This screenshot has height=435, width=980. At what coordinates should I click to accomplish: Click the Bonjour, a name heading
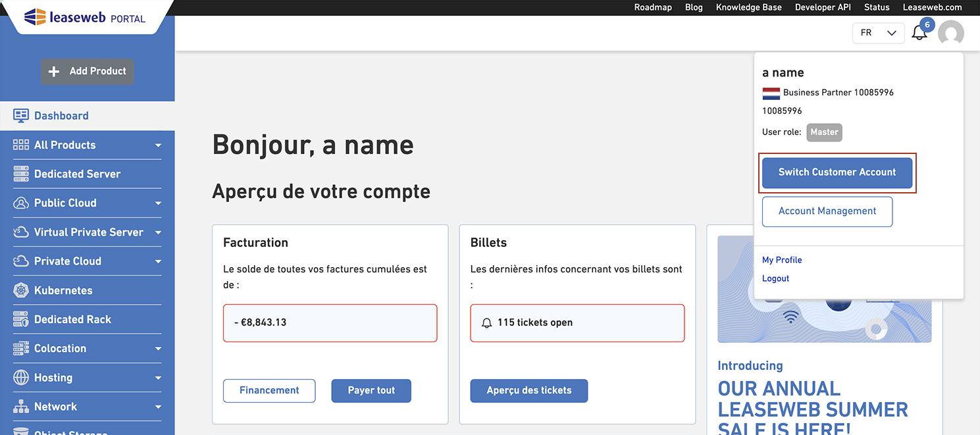pyautogui.click(x=313, y=145)
